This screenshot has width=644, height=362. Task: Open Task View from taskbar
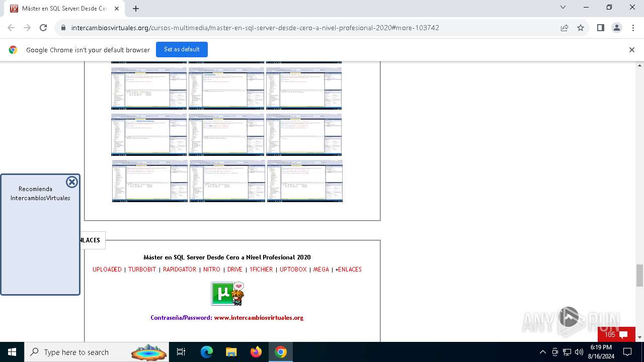[x=181, y=352]
